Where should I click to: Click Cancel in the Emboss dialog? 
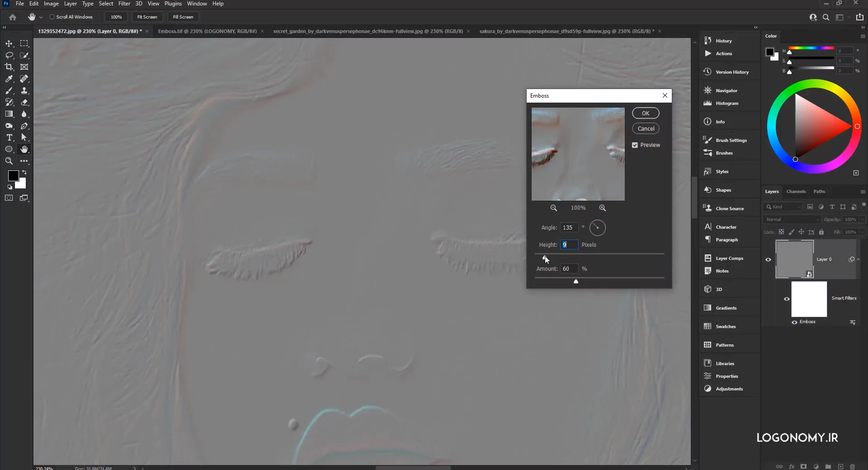click(646, 129)
